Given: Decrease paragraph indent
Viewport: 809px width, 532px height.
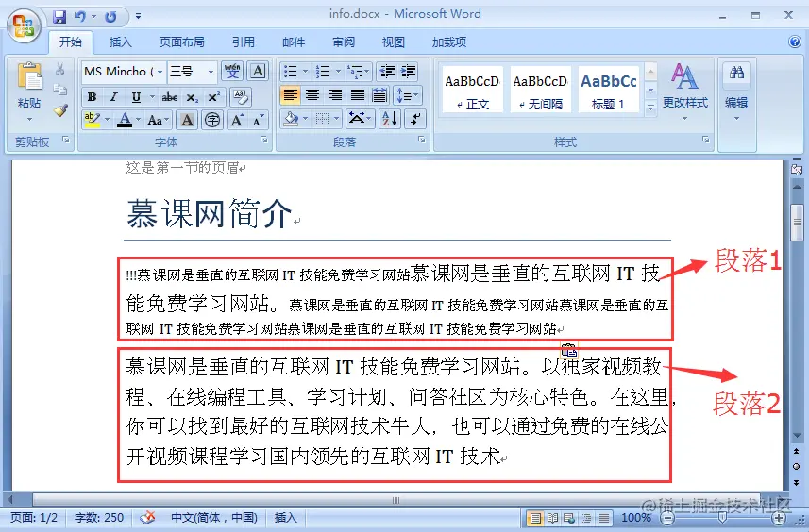Looking at the screenshot, I should pyautogui.click(x=387, y=71).
